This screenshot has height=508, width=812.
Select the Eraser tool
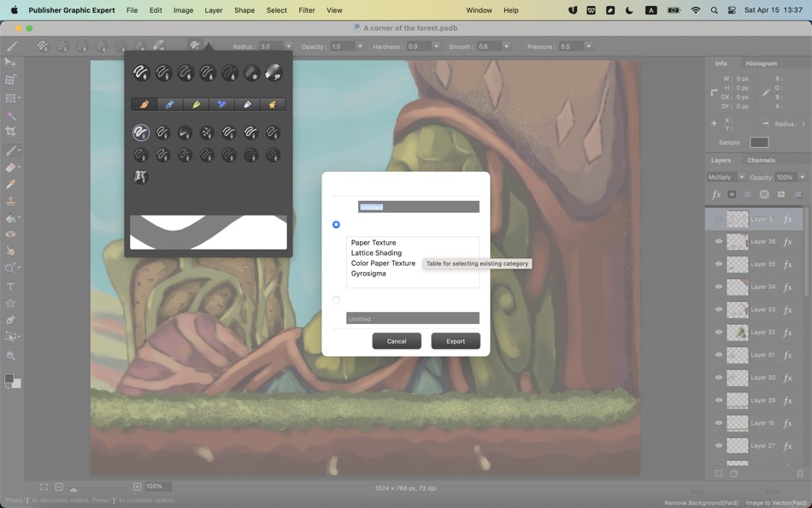pos(10,167)
